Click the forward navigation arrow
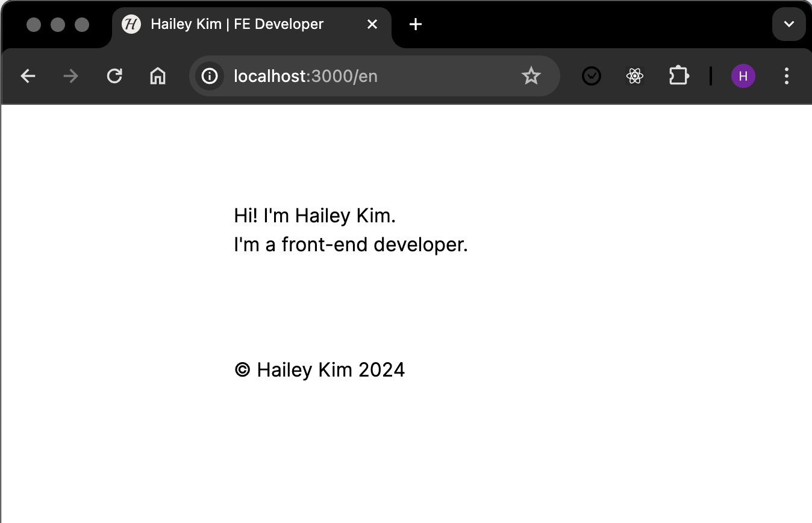 coord(71,76)
